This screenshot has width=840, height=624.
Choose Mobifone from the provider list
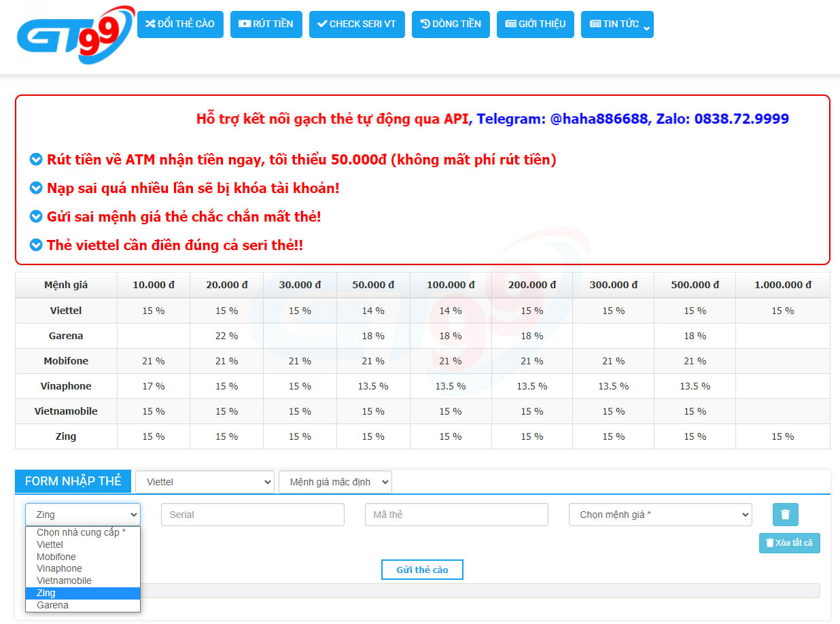click(x=83, y=557)
